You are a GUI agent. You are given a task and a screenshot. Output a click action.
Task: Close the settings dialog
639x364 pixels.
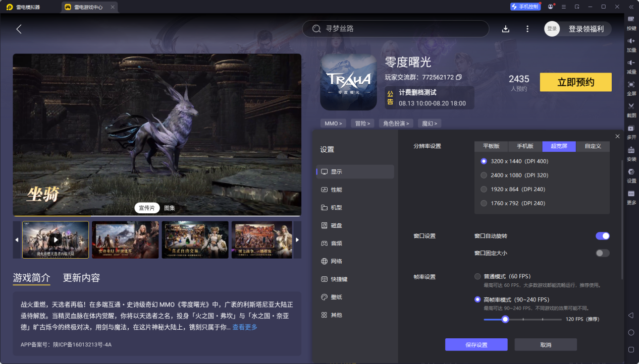(617, 136)
